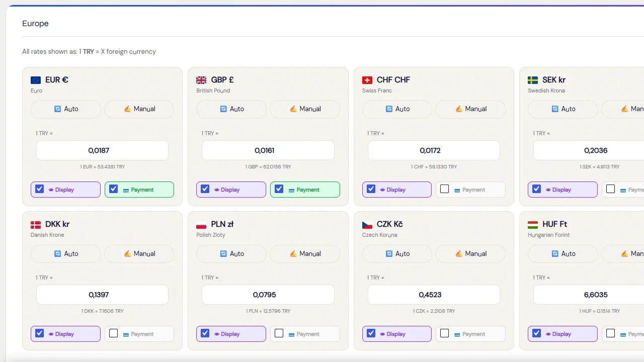Click the Danish flag icon for DKK

(36, 225)
